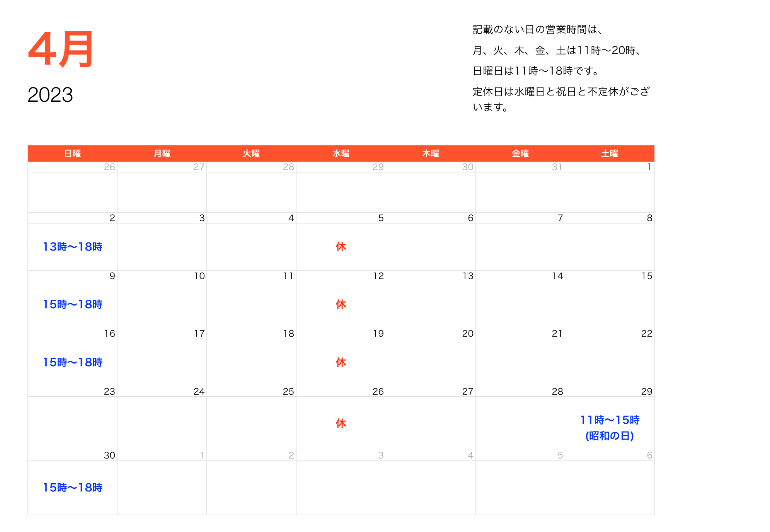Image resolution: width=770 pixels, height=532 pixels.
Task: Click the 休 mark on April 19
Action: coord(341,362)
